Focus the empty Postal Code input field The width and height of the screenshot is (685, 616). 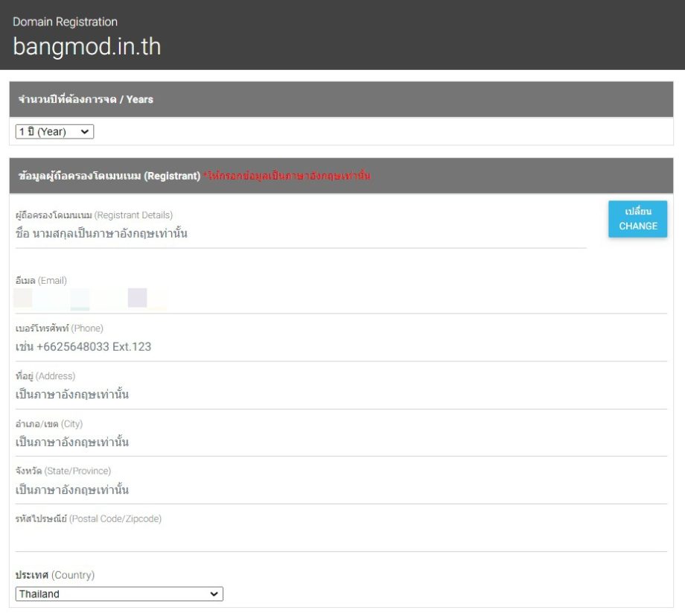[298, 538]
